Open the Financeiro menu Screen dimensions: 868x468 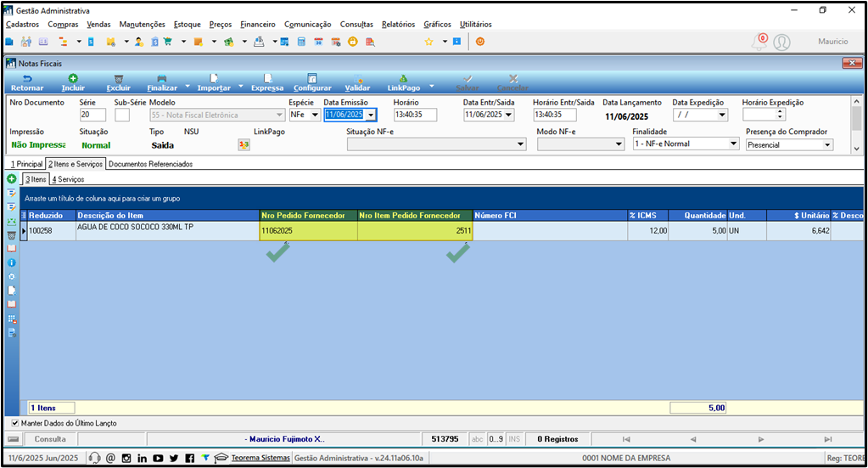coord(257,25)
